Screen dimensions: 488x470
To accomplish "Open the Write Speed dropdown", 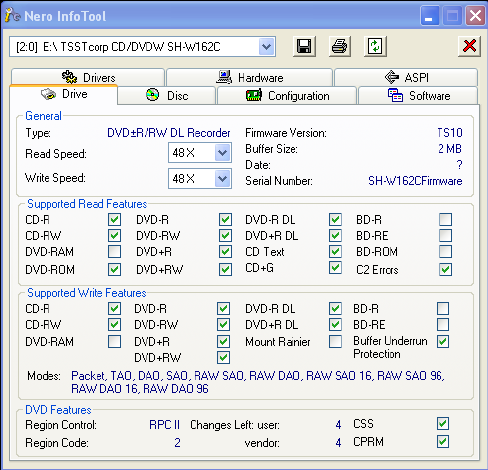I will coord(222,179).
